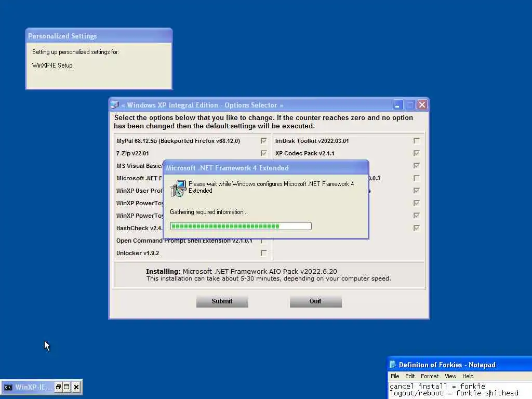Click the 'HashCheck v2.4' label
Viewport: 532px width, 399px height.
click(139, 228)
